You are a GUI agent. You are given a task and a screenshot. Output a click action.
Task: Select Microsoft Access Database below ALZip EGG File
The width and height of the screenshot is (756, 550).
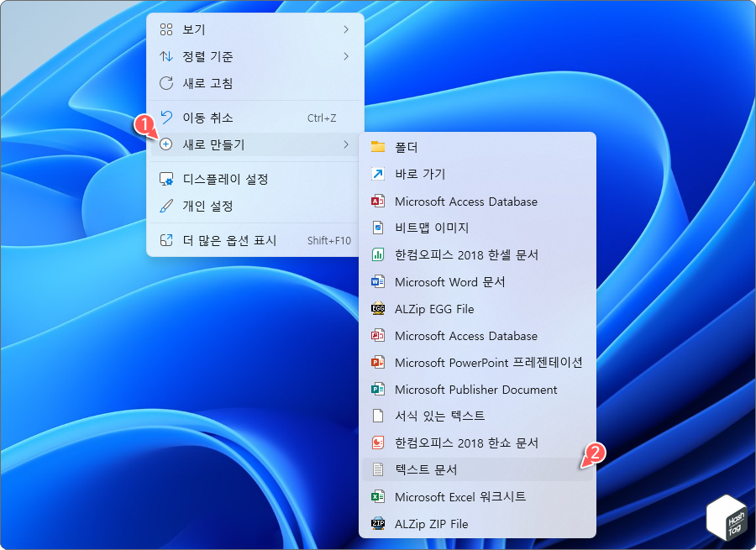477,336
